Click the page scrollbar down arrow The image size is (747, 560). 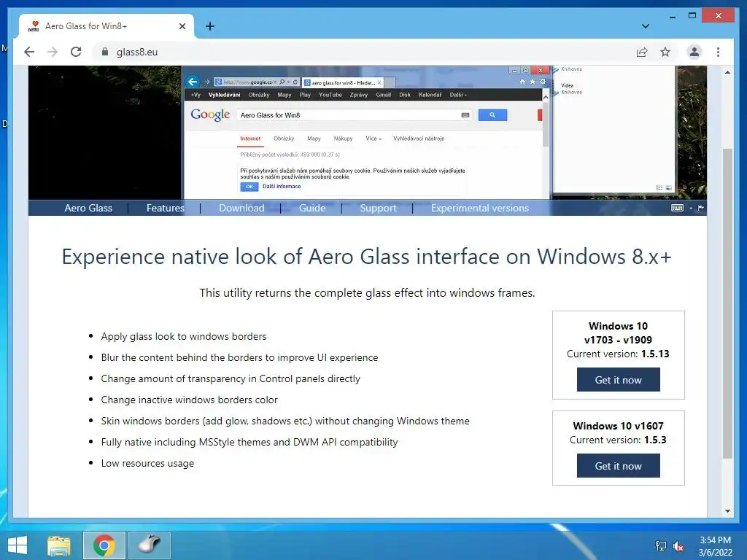tap(727, 511)
